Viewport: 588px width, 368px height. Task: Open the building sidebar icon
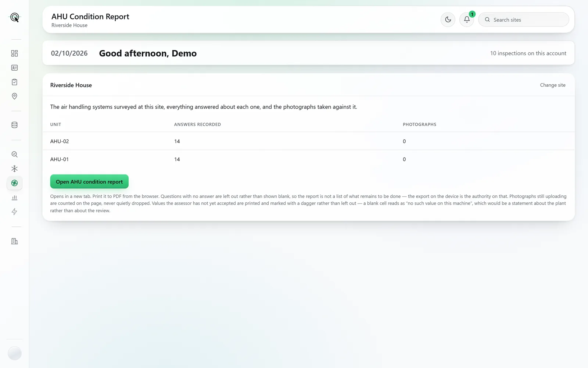point(14,241)
